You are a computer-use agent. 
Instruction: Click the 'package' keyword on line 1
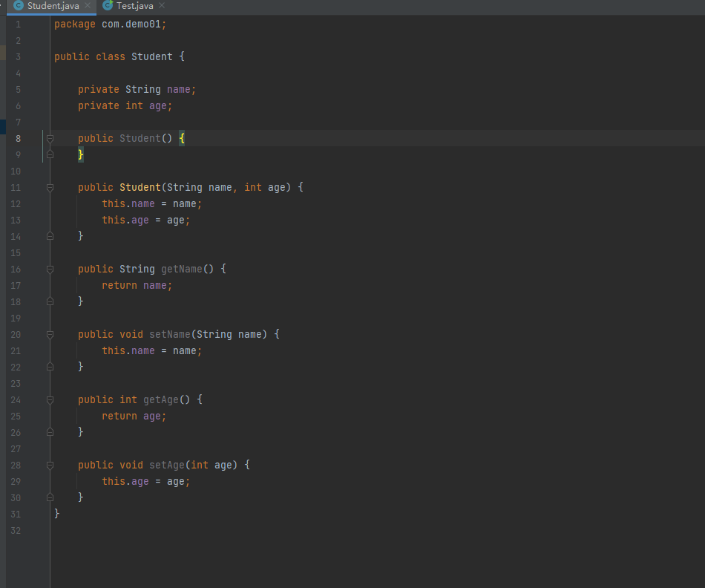tap(75, 24)
